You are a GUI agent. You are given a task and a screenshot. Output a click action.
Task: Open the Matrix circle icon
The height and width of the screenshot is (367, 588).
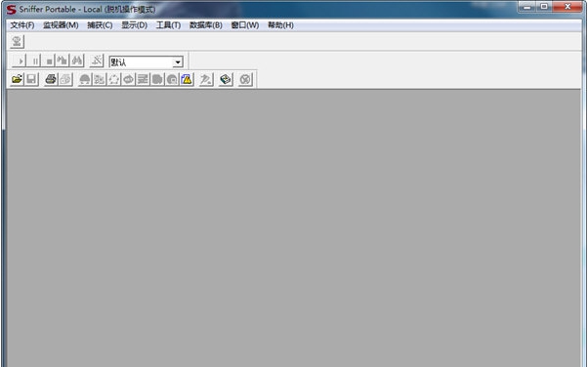[114, 79]
